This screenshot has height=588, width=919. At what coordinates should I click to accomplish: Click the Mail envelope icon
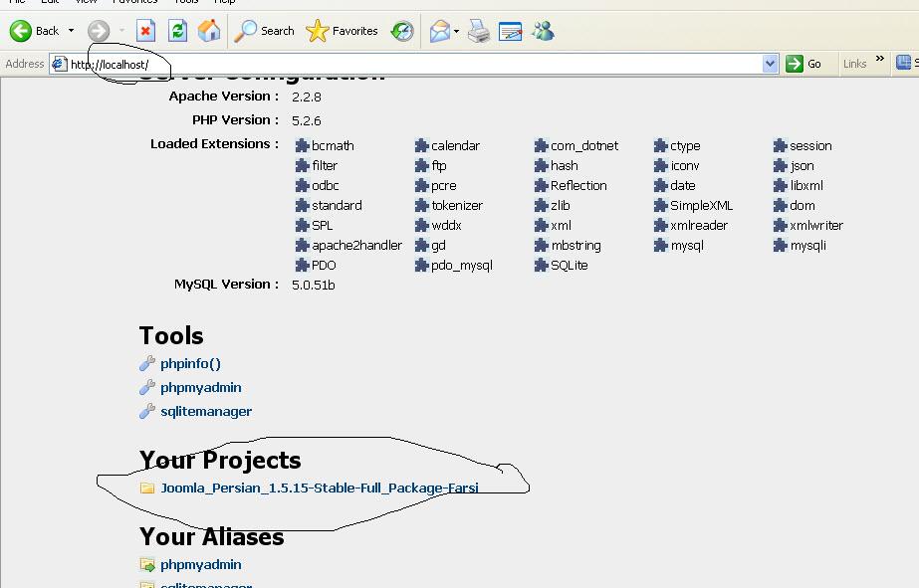(439, 31)
